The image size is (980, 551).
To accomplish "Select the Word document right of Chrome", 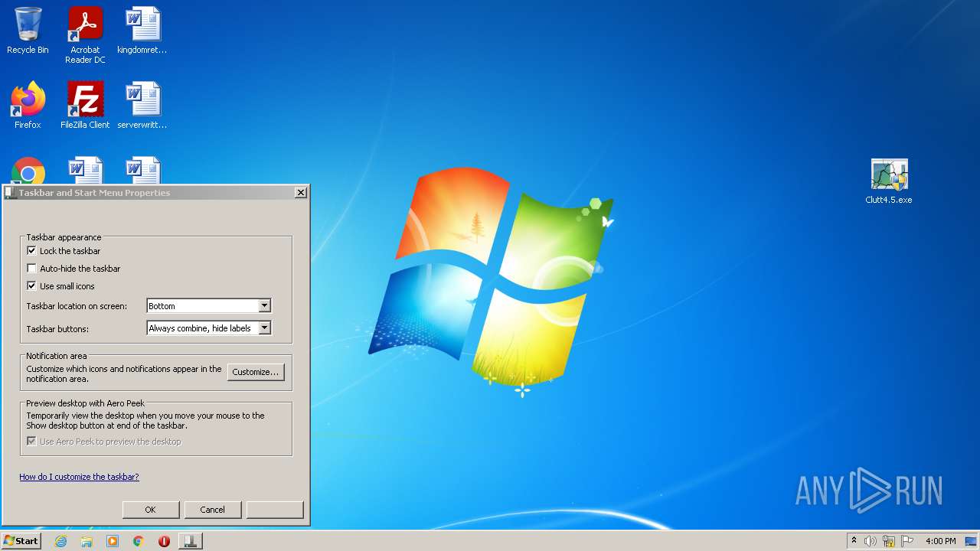I will click(x=85, y=170).
